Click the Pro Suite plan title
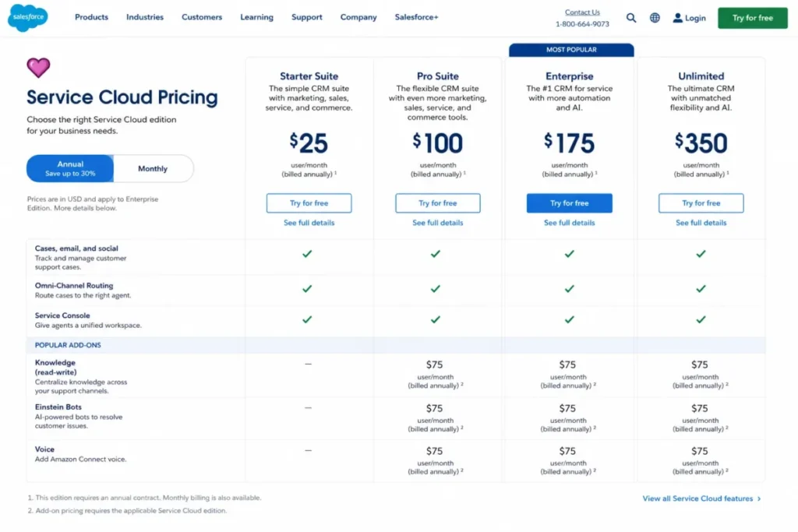798x532 pixels. tap(438, 76)
